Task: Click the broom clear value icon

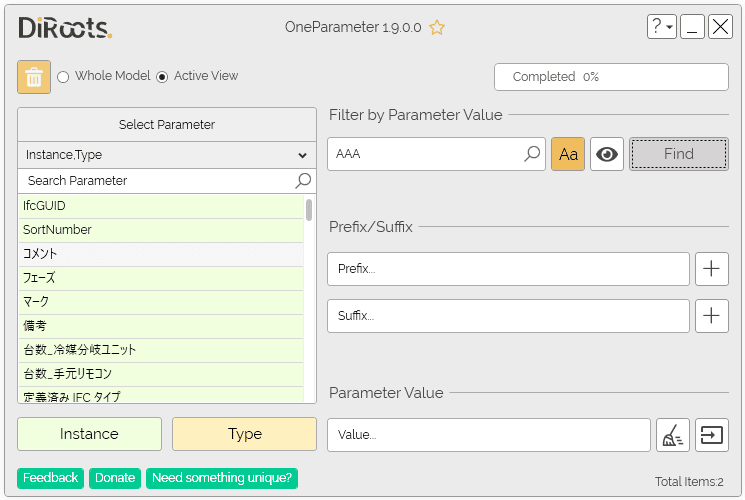Action: [x=673, y=435]
